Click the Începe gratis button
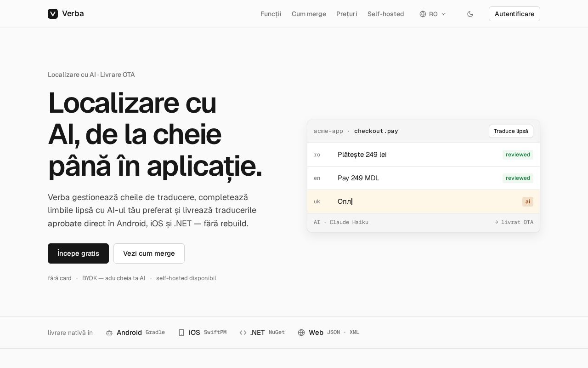 (78, 253)
